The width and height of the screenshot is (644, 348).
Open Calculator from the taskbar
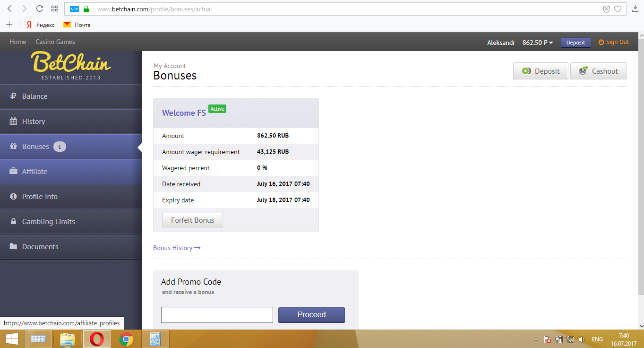coord(155,339)
